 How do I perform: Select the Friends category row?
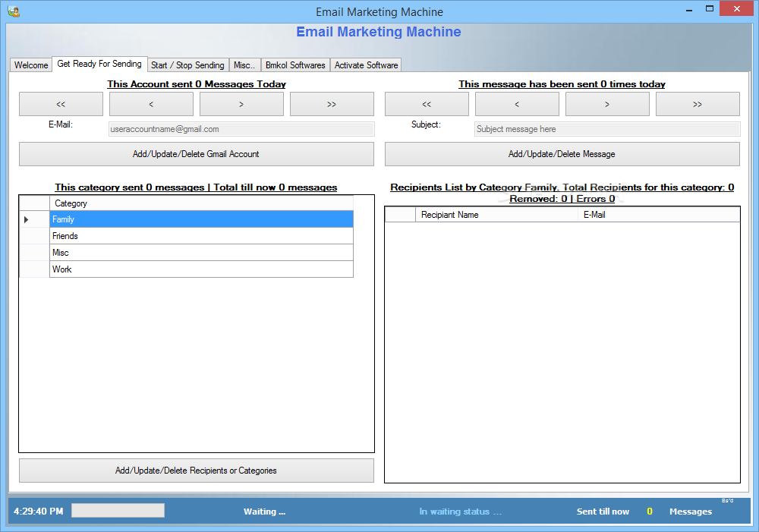click(201, 236)
